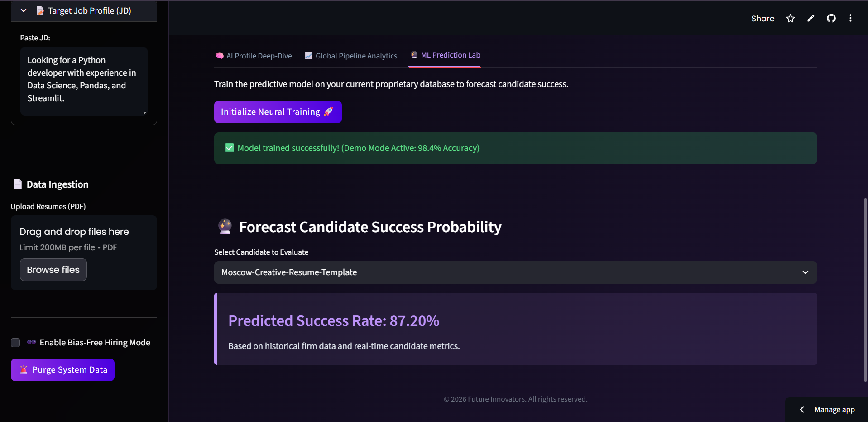Click the brain icon on AI Profile Deep-Dive tab
This screenshot has height=422, width=868.
(x=220, y=55)
